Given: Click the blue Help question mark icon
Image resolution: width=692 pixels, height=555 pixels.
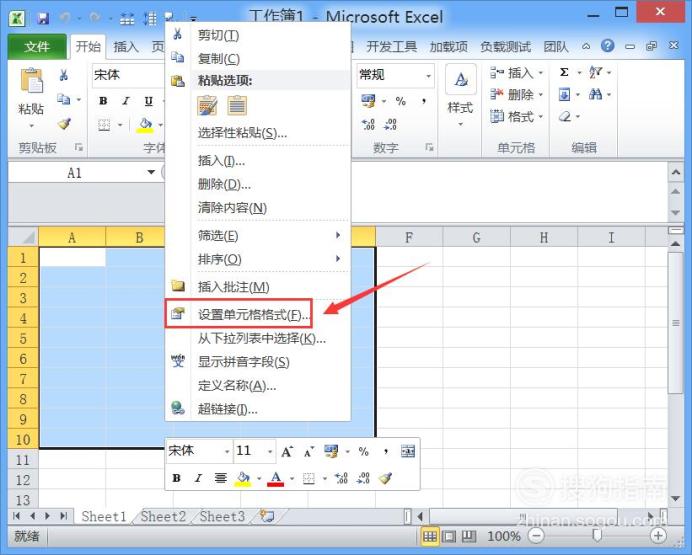Looking at the screenshot, I should pos(608,46).
